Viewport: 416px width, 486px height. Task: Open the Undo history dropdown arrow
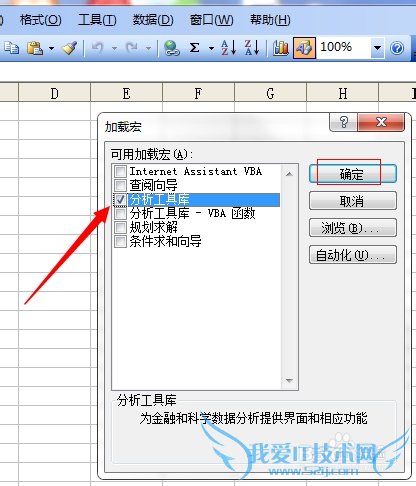click(114, 49)
